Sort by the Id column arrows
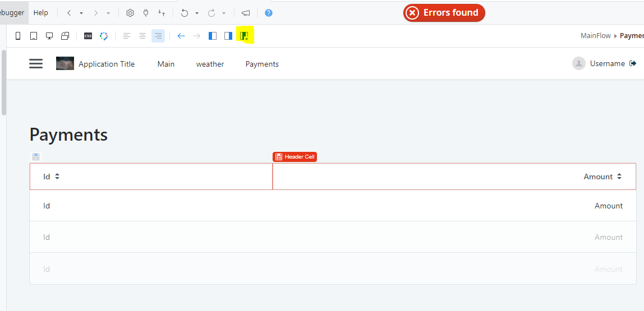Image resolution: width=644 pixels, height=311 pixels. 57,177
